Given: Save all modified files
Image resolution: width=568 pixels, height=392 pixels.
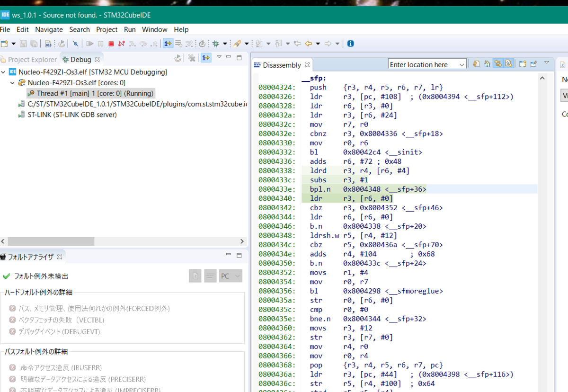Looking at the screenshot, I should (33, 44).
